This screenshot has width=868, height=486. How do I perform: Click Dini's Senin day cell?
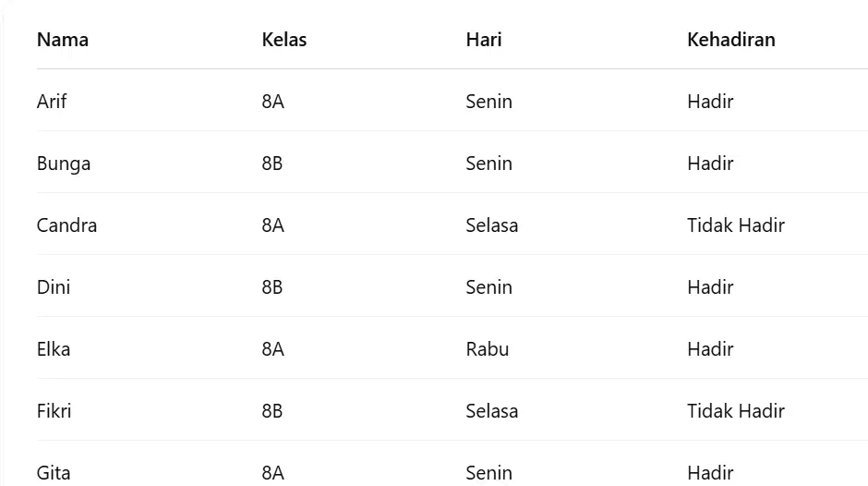[x=489, y=287]
